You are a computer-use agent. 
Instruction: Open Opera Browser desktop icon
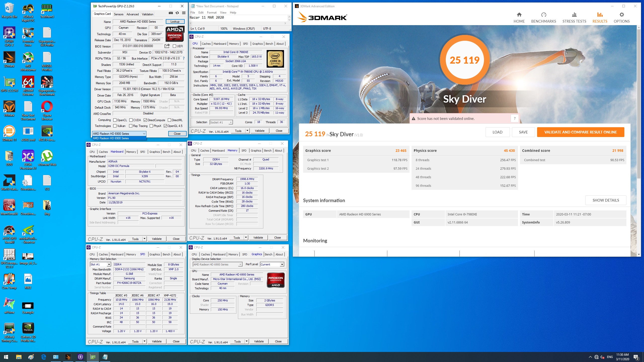point(47,111)
